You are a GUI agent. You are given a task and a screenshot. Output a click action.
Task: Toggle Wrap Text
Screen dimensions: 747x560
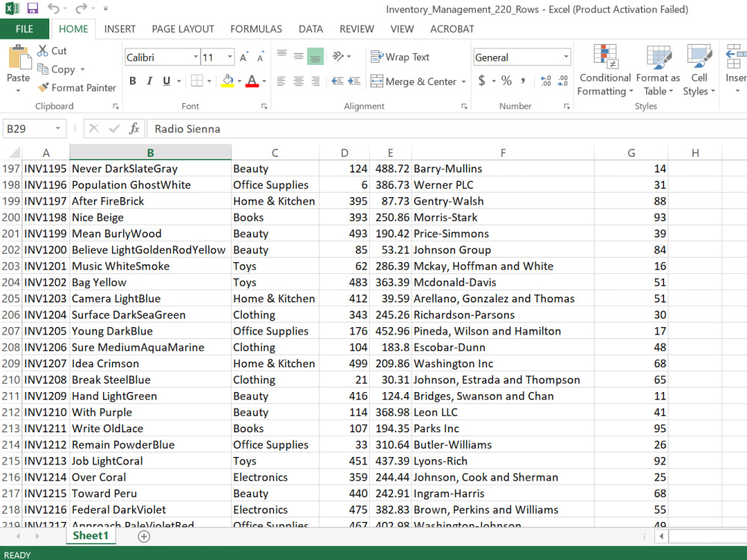pyautogui.click(x=400, y=57)
